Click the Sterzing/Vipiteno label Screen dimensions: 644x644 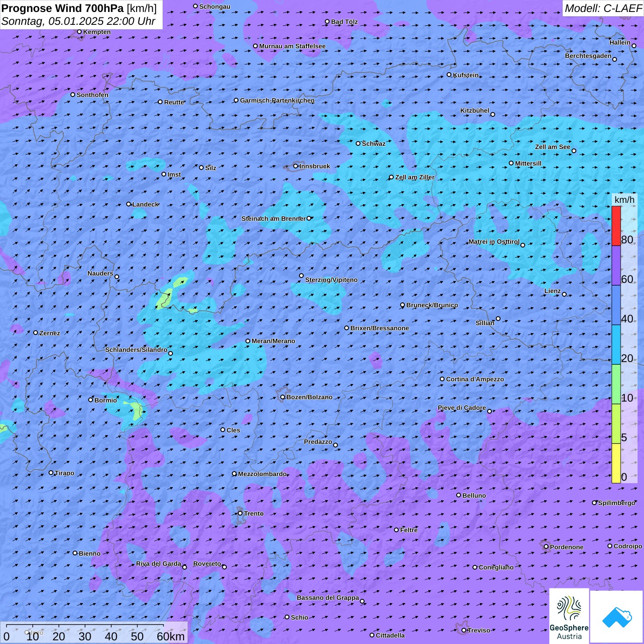click(x=331, y=280)
